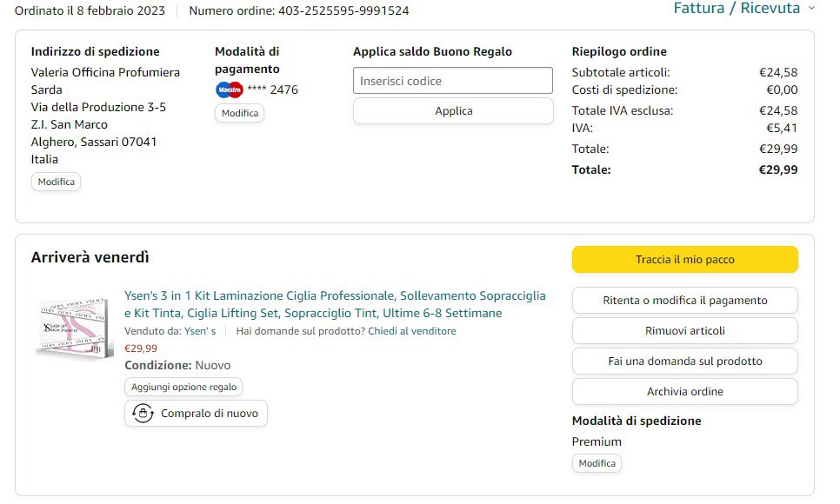Hit the Archivia ordine button

pos(684,391)
